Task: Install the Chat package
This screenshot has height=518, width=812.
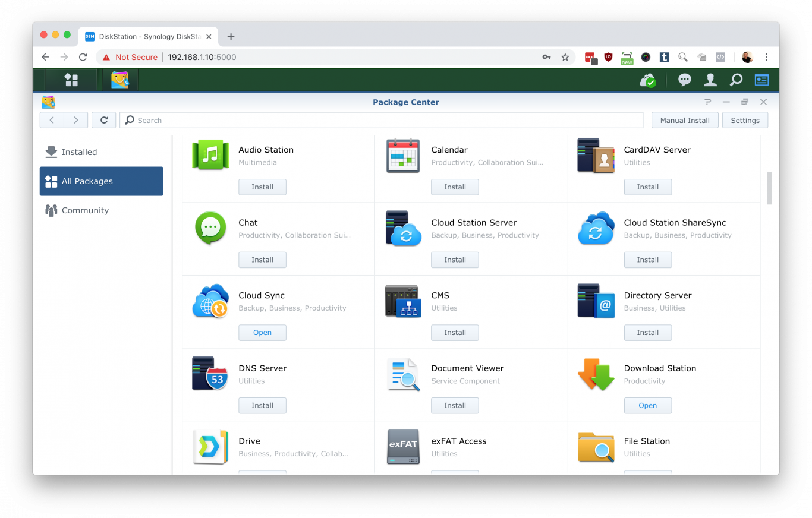Action: click(x=262, y=260)
